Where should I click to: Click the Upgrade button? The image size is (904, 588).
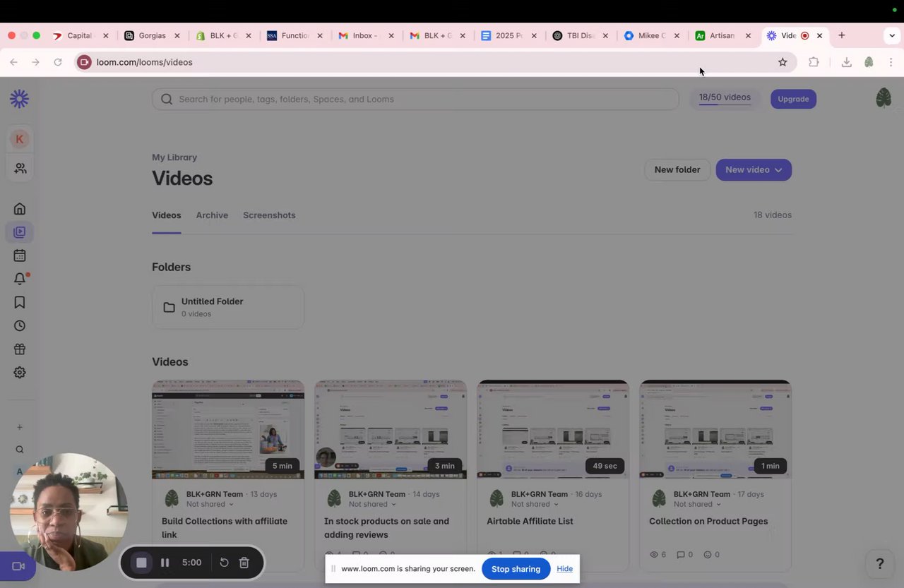pyautogui.click(x=793, y=99)
